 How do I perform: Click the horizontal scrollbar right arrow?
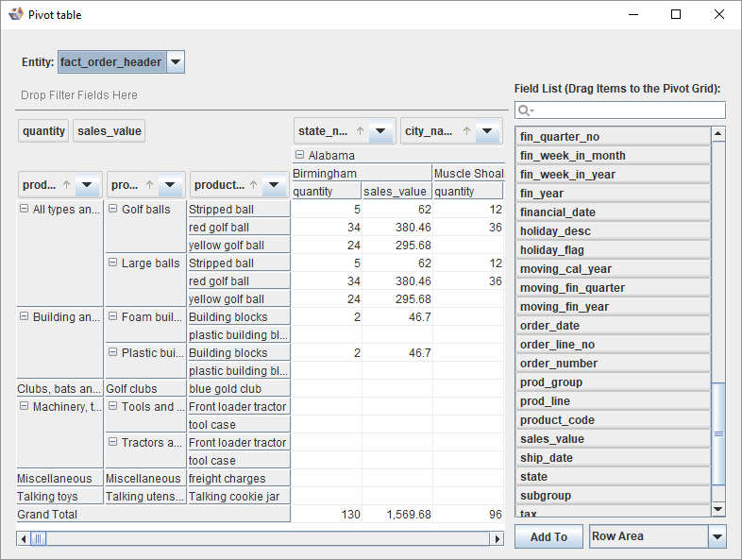pos(497,539)
